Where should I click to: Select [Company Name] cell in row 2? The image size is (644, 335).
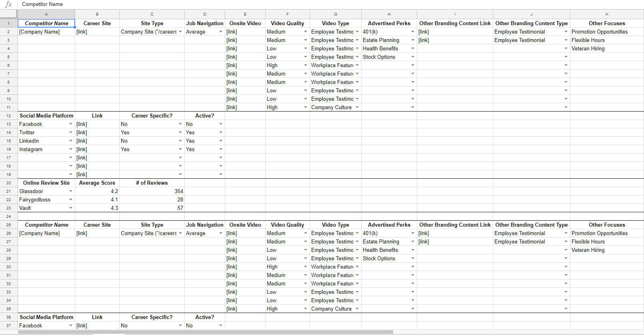click(x=46, y=32)
